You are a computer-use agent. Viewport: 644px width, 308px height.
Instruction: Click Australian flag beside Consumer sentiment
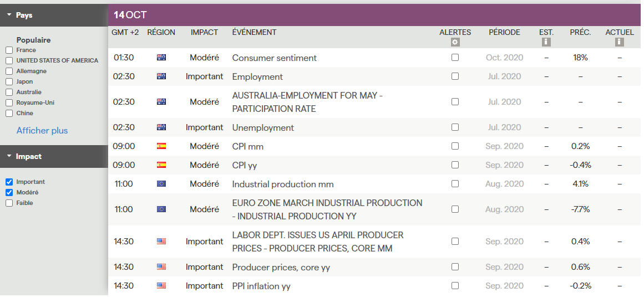point(161,58)
